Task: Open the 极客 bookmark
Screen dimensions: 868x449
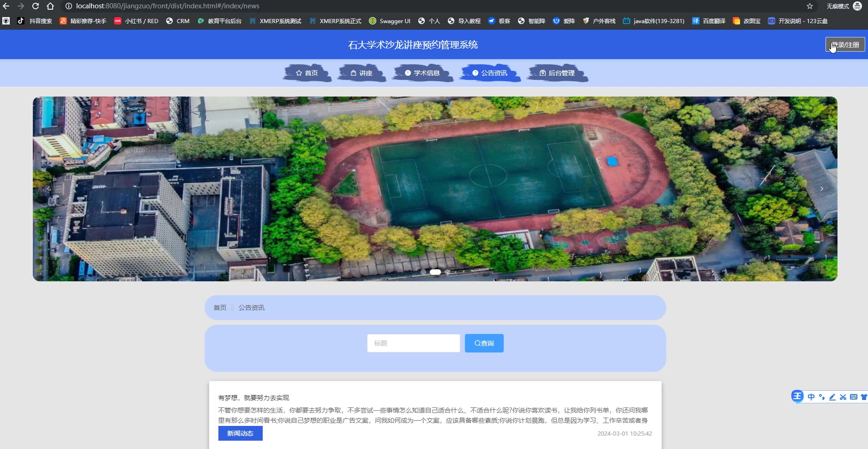Action: pyautogui.click(x=499, y=21)
